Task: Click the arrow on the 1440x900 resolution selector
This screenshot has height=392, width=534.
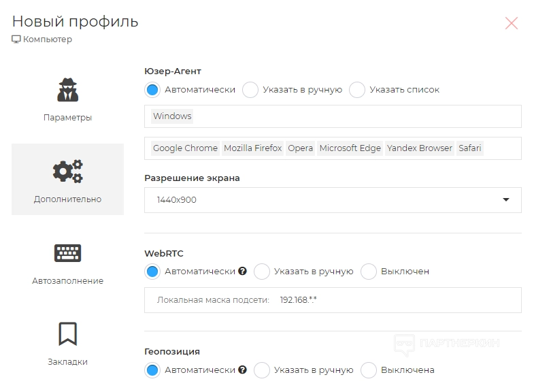Action: 505,200
